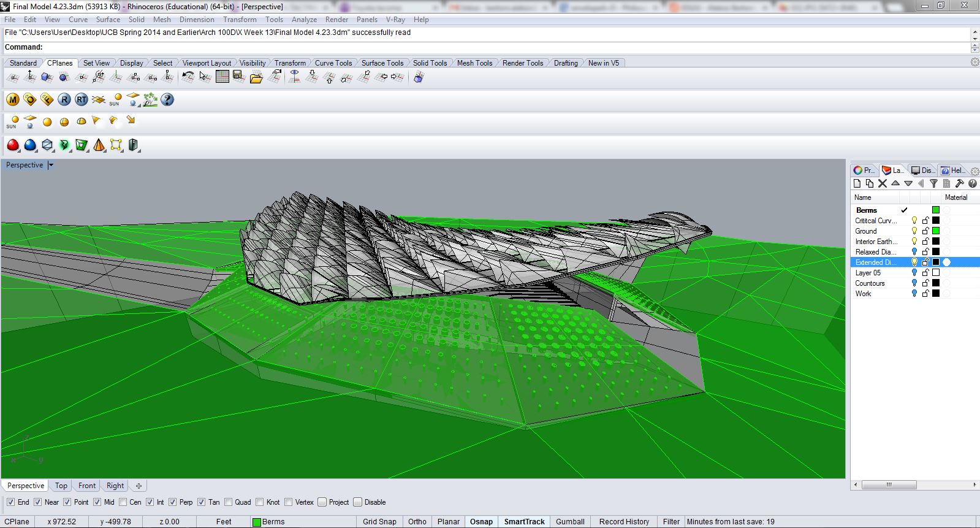
Task: Switch to Curve Tools toolbar tab
Action: click(333, 63)
